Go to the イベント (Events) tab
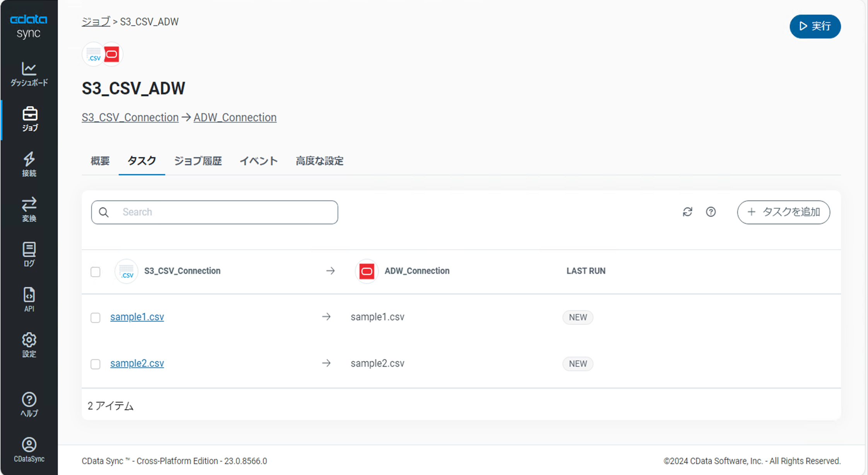Screen dimensions: 868x475 [259, 161]
